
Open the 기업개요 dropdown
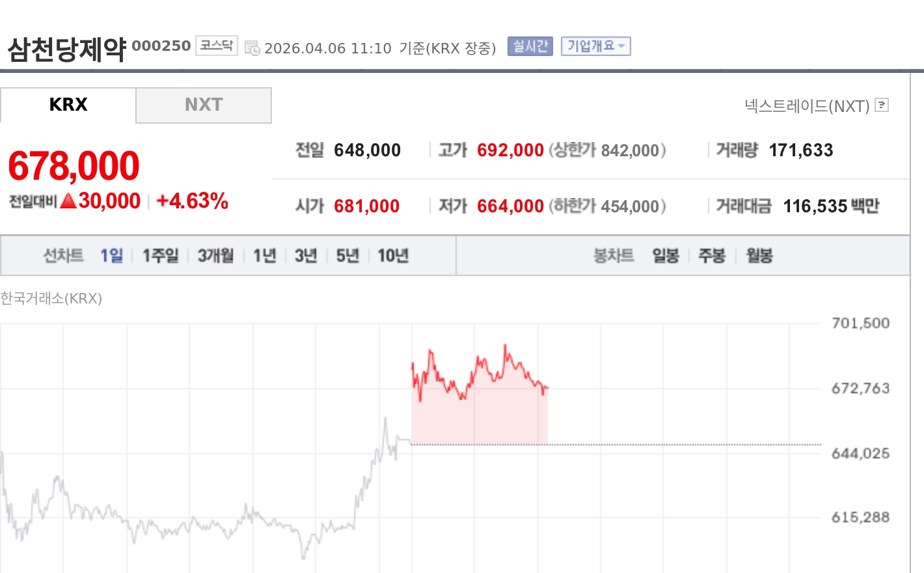coord(595,46)
